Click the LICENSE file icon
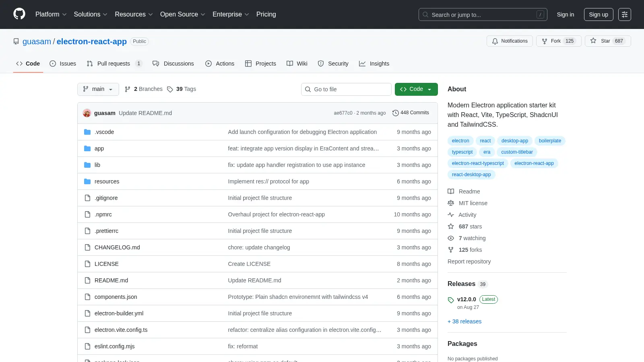The width and height of the screenshot is (644, 362). [87, 264]
